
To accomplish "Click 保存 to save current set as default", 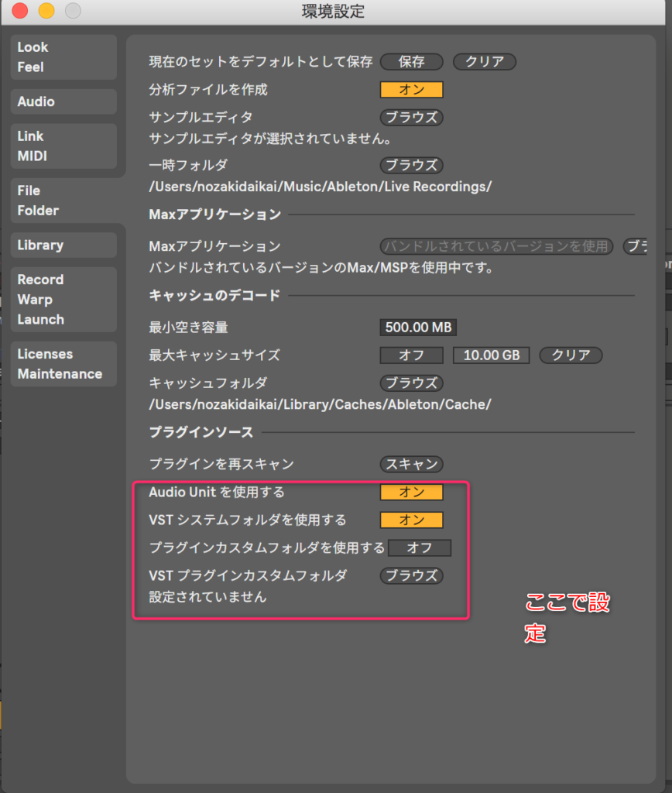I will [x=411, y=62].
